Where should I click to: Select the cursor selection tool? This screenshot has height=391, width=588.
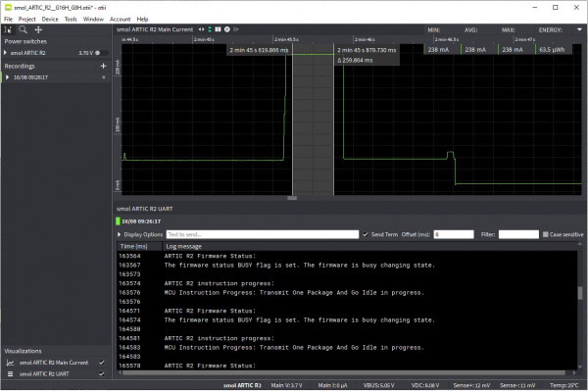[8, 30]
